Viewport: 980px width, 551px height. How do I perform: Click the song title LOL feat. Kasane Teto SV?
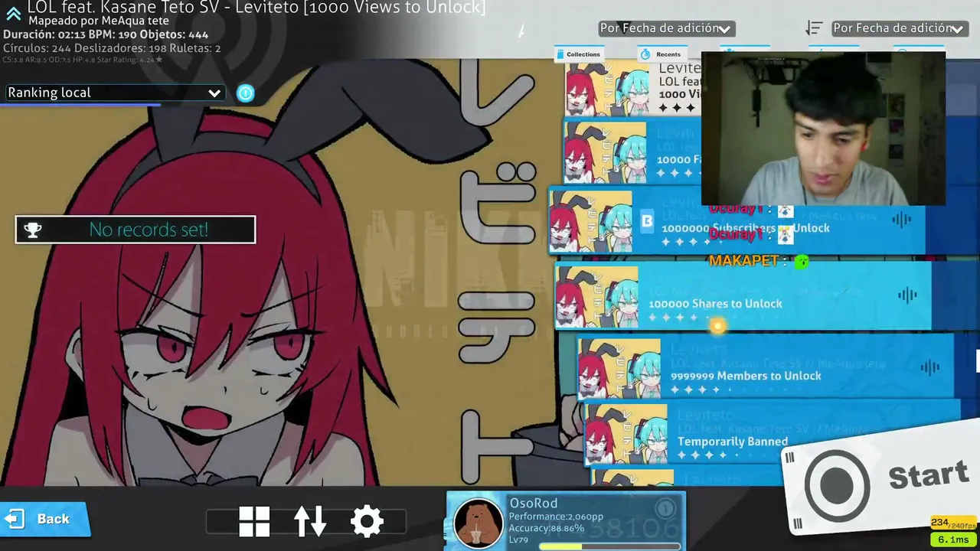tap(257, 8)
